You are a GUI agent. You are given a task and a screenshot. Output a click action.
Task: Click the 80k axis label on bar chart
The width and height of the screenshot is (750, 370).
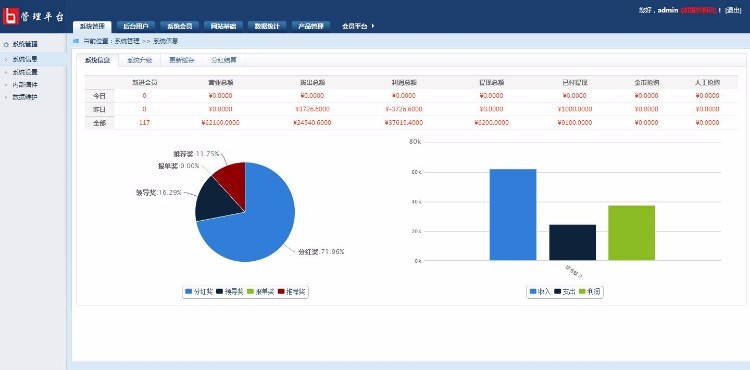click(415, 142)
